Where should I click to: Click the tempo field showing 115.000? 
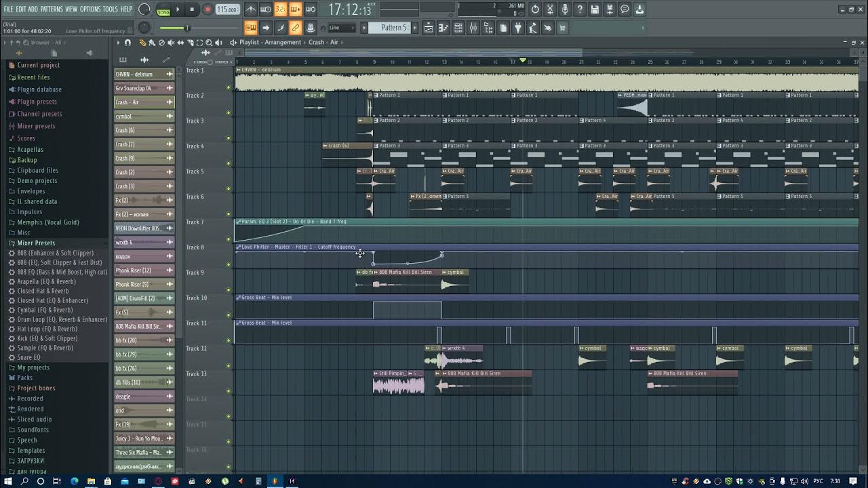(x=227, y=9)
